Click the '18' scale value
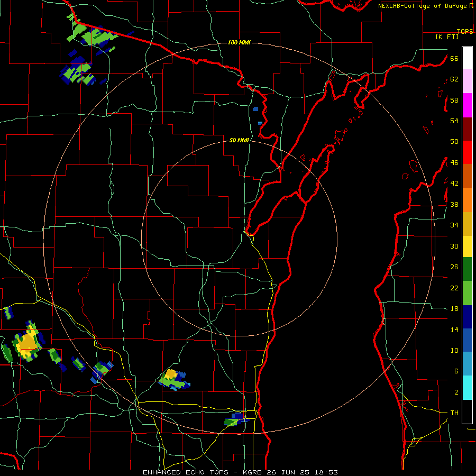 (454, 309)
